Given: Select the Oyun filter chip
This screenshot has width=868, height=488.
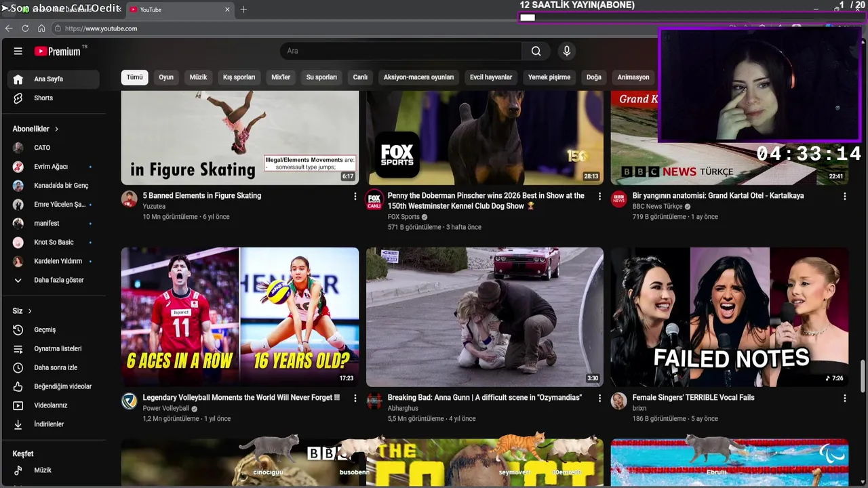Looking at the screenshot, I should pyautogui.click(x=166, y=77).
